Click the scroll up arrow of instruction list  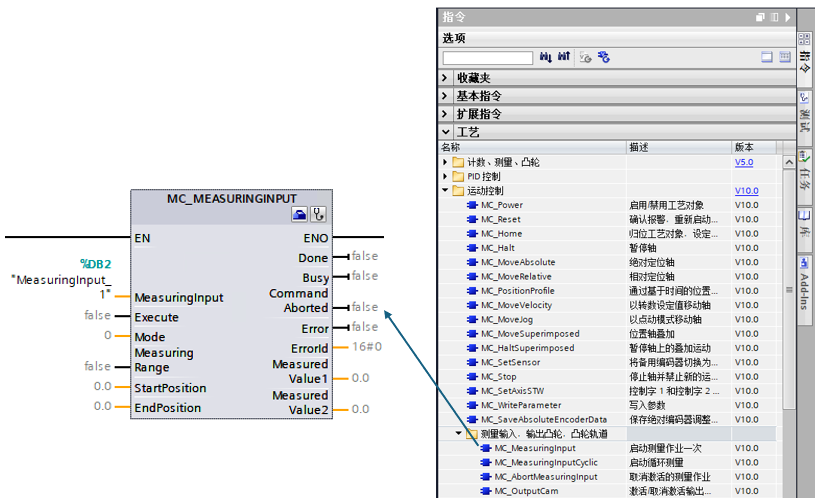pos(789,162)
